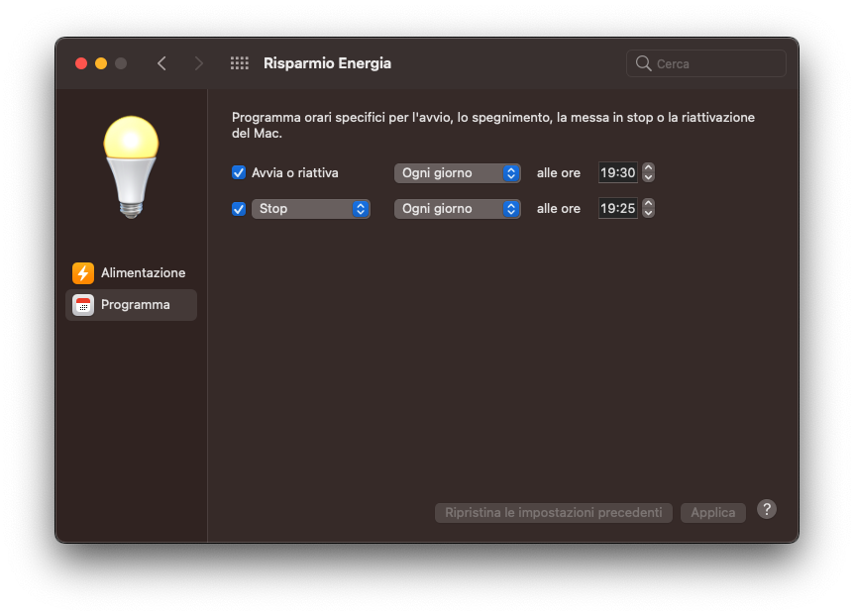Select the Alimentazione sidebar item
This screenshot has height=616, width=854.
[131, 273]
